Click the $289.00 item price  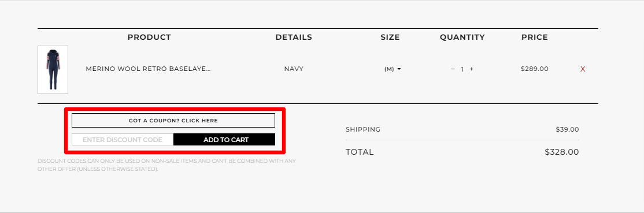tap(534, 69)
